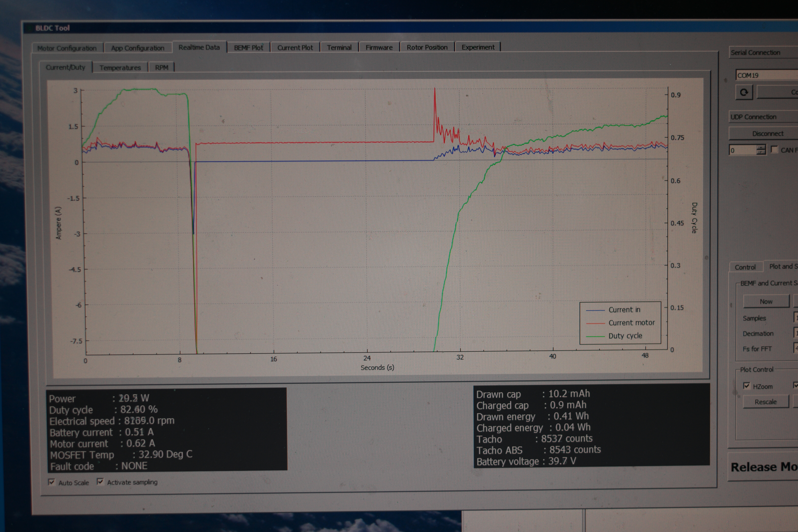Click the Release Motor button
The height and width of the screenshot is (532, 798).
pos(763,467)
